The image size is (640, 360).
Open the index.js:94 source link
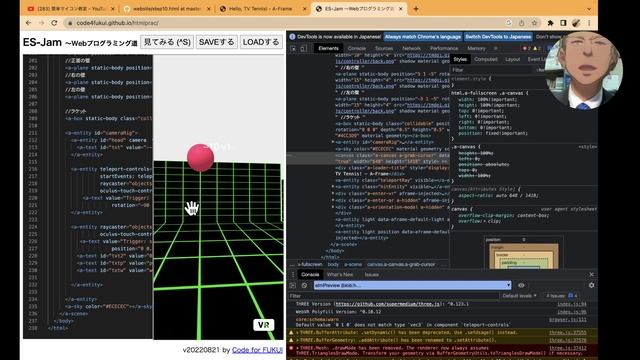pyautogui.click(x=571, y=304)
